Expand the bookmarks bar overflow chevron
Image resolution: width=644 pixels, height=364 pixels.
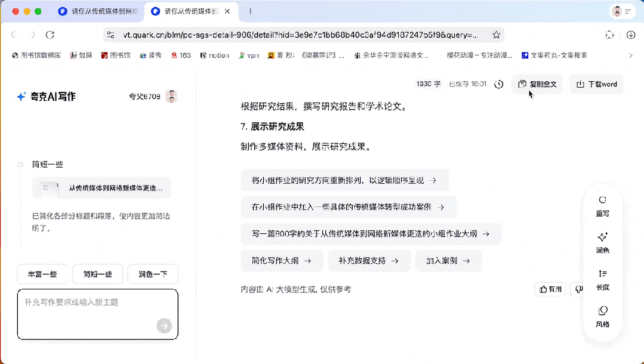[631, 55]
